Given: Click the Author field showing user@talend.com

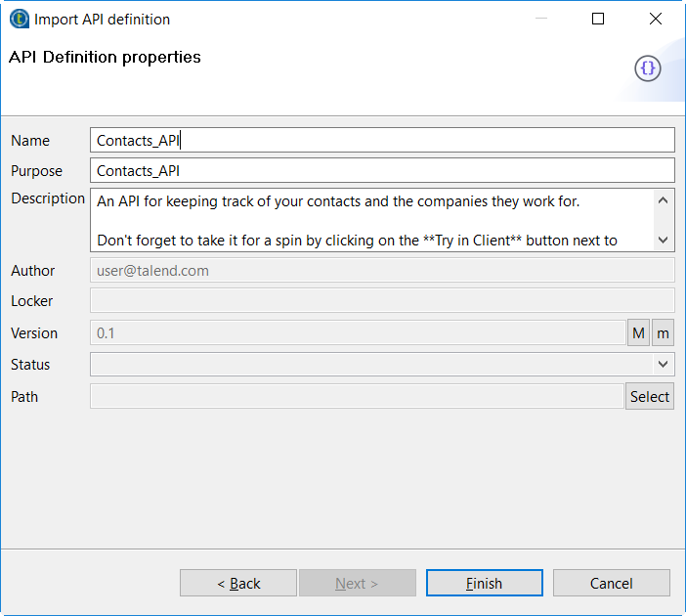Looking at the screenshot, I should (x=381, y=271).
